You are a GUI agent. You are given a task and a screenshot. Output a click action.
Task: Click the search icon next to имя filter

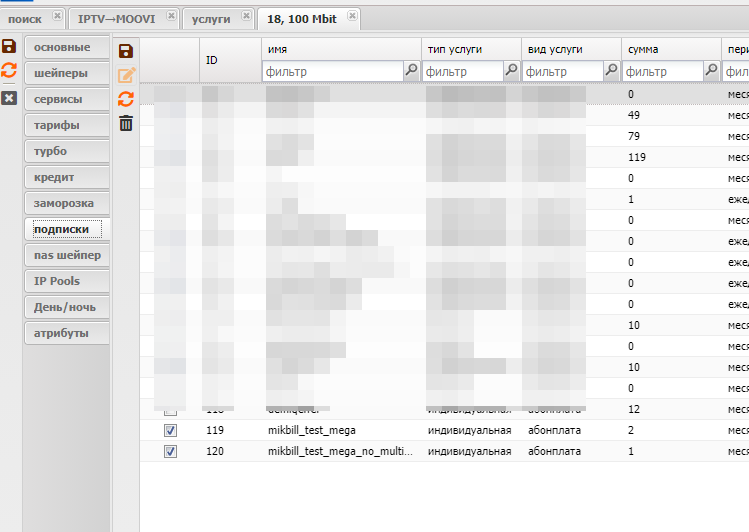(411, 71)
